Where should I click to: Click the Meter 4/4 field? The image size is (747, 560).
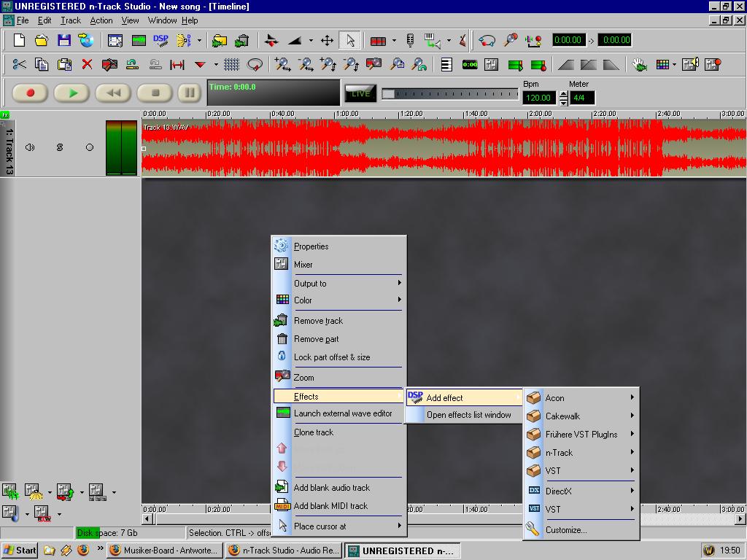582,98
